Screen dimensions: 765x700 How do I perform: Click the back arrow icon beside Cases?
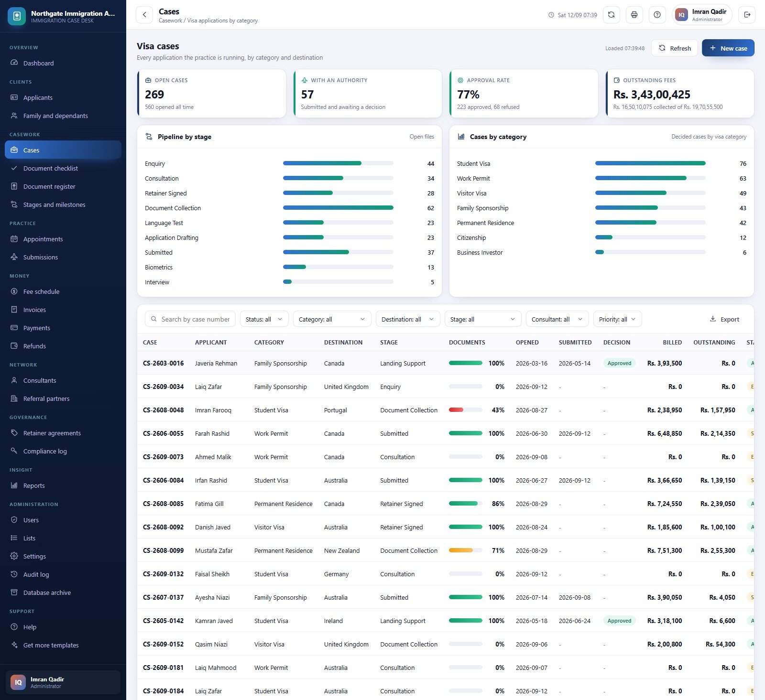tap(144, 15)
